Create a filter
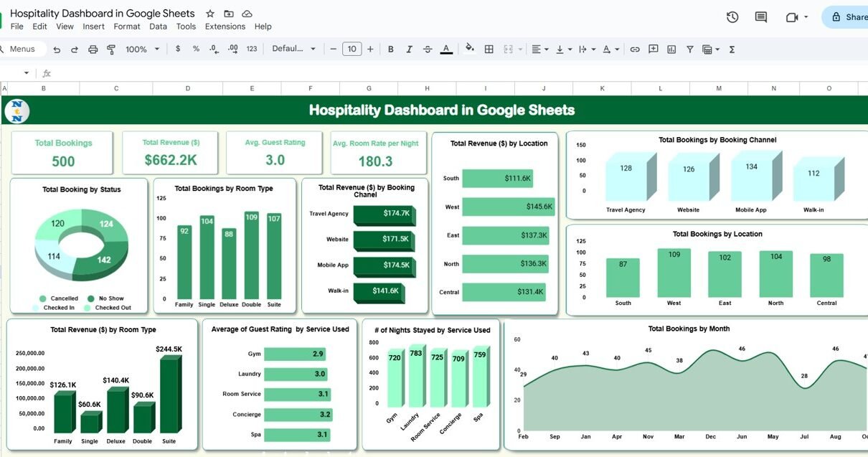The image size is (868, 457). tap(690, 50)
